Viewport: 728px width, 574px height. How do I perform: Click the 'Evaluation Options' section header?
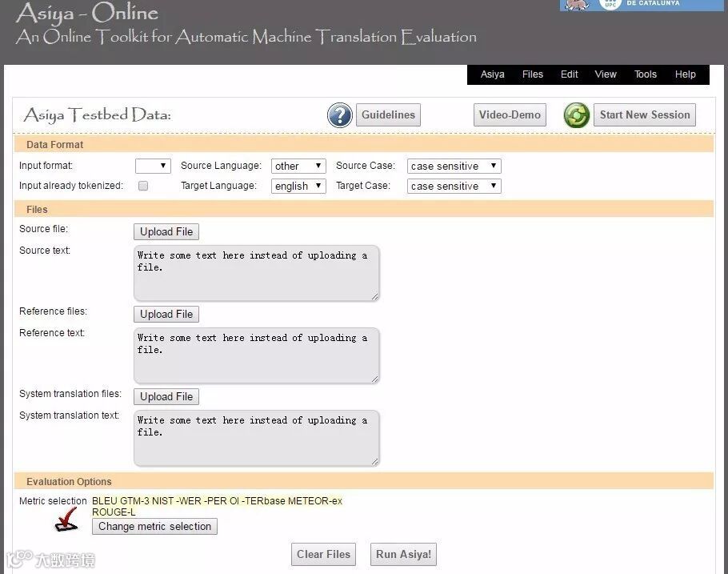coord(69,481)
